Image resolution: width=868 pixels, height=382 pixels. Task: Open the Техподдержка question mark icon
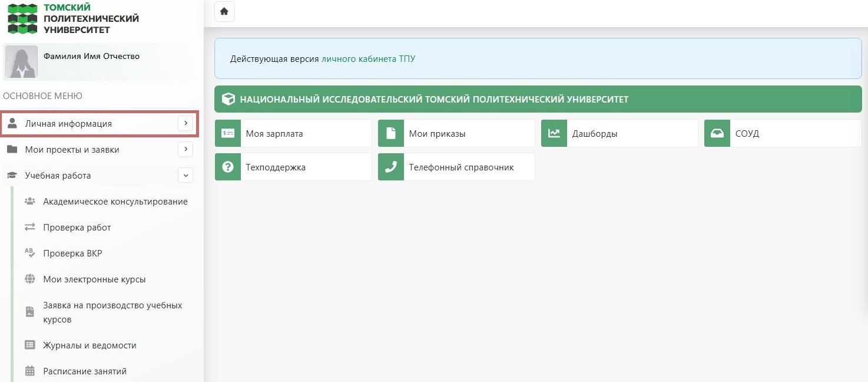pos(228,167)
